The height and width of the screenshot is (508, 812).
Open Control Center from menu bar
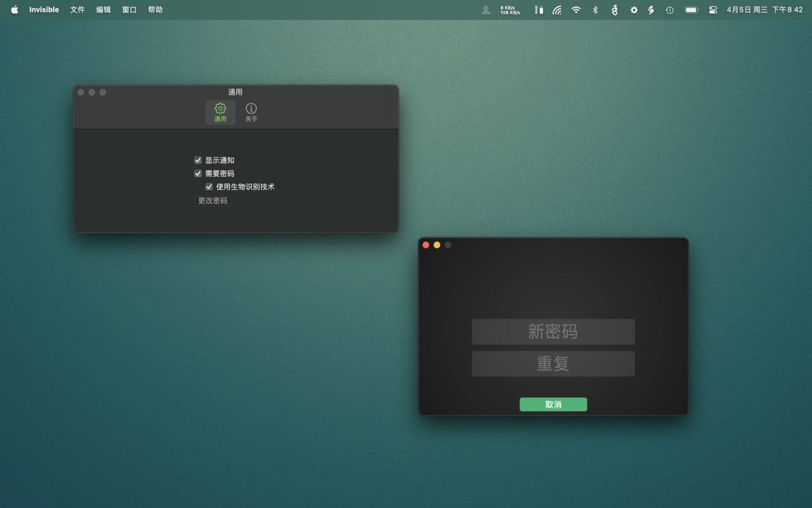tap(713, 10)
